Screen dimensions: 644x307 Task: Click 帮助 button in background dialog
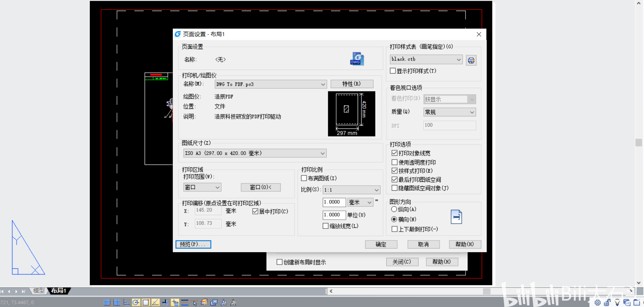pyautogui.click(x=442, y=262)
